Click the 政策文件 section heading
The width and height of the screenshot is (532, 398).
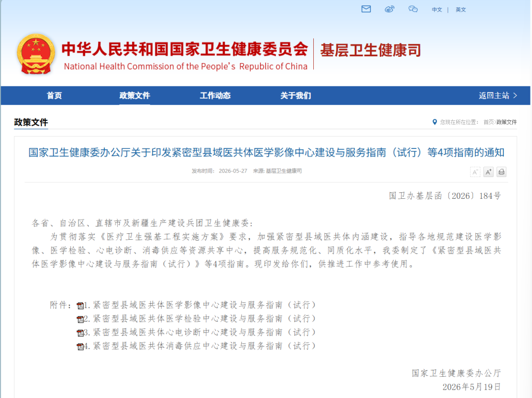click(x=31, y=122)
